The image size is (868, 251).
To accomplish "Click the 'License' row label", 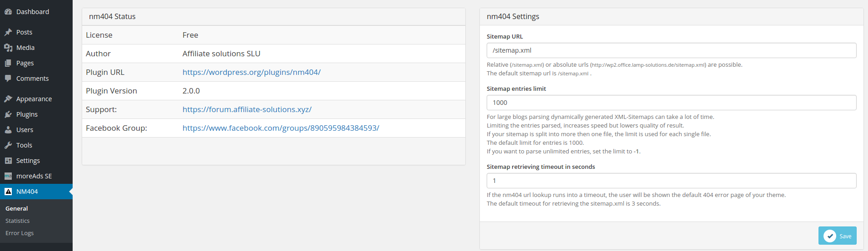I will [99, 35].
